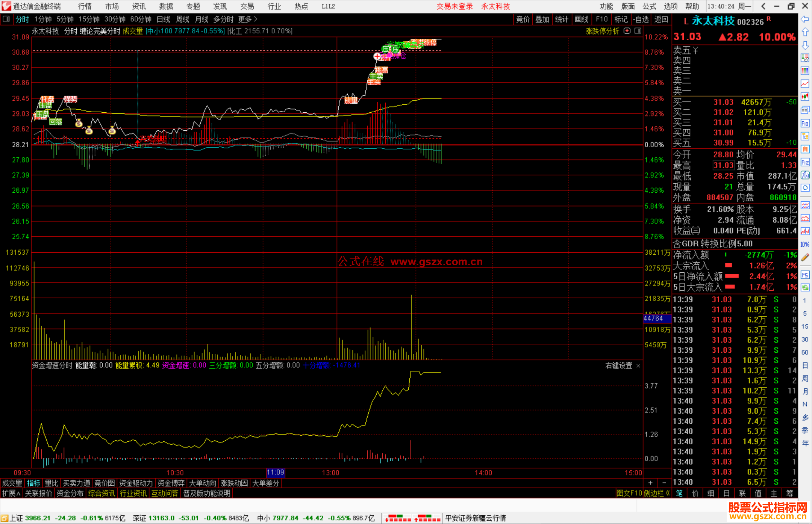
Task: Click the f(x) formula icon
Action: pos(805,175)
